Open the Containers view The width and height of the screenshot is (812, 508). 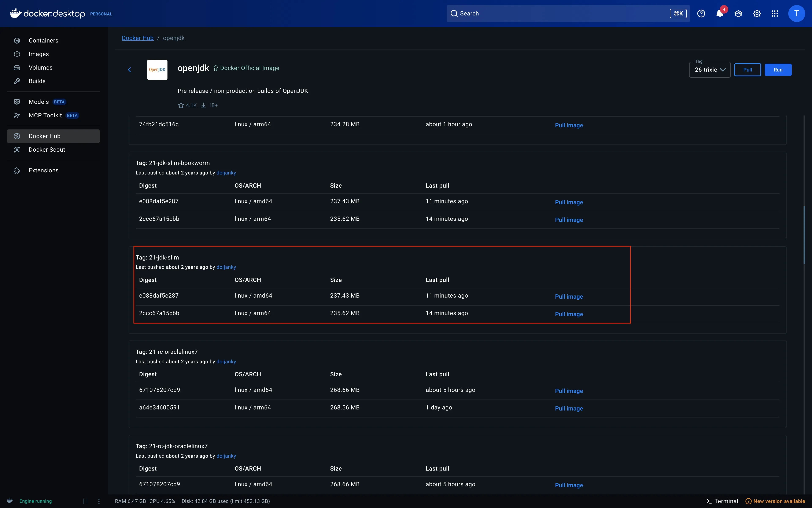click(x=53, y=41)
